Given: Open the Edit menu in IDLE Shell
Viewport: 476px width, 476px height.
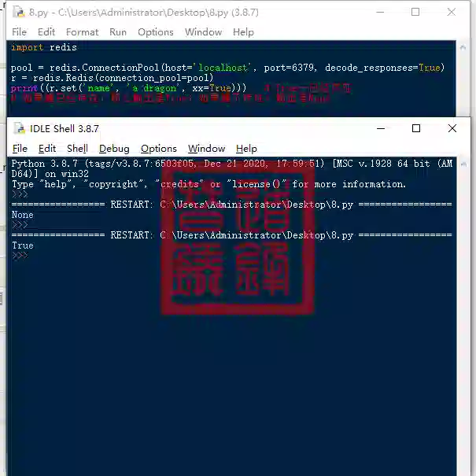Looking at the screenshot, I should (47, 149).
